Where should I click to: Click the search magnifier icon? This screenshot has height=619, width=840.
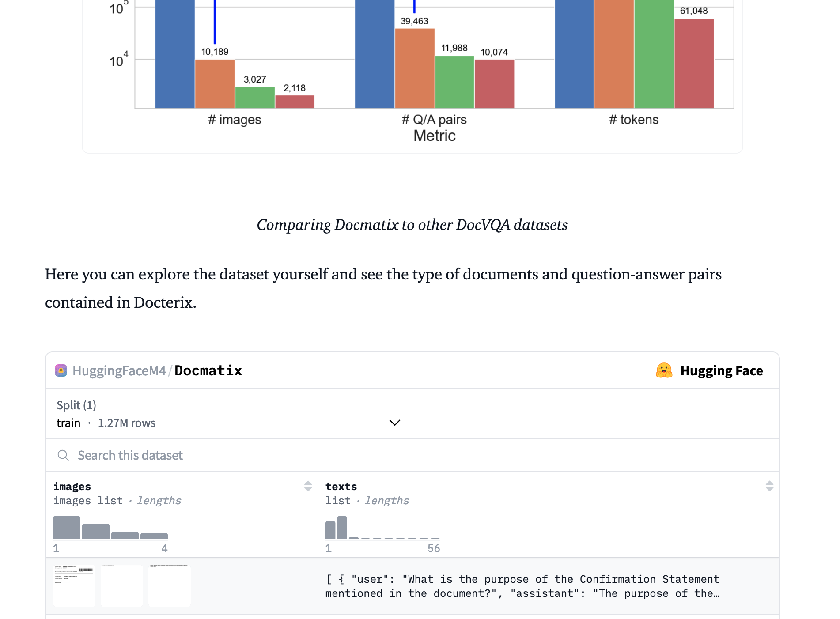tap(63, 455)
